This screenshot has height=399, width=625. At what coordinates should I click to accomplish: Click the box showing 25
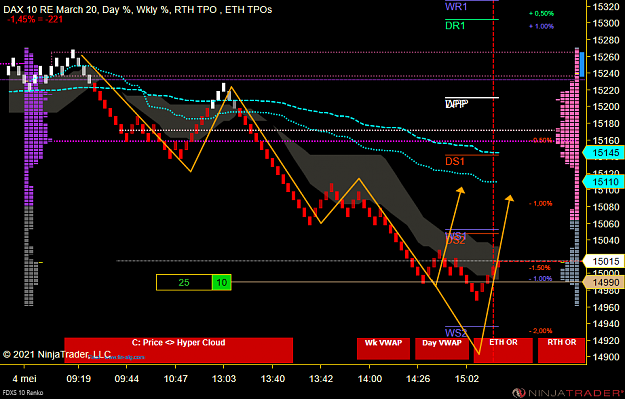(184, 283)
